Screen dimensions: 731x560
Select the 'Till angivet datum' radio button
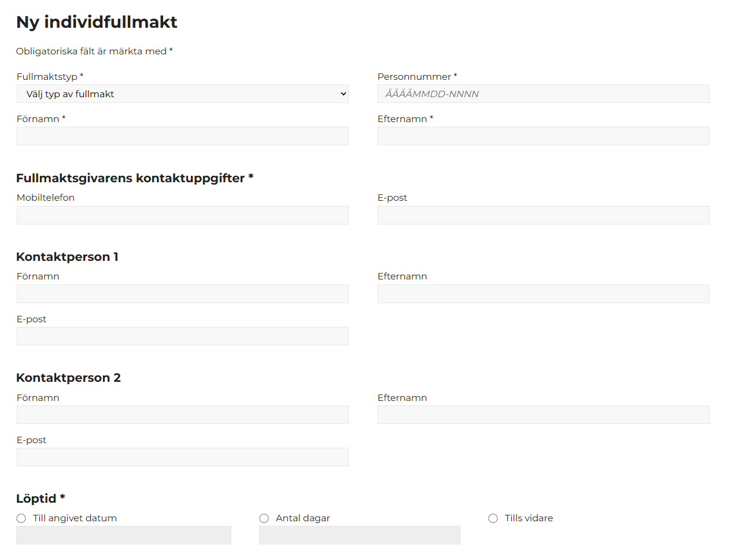[21, 518]
